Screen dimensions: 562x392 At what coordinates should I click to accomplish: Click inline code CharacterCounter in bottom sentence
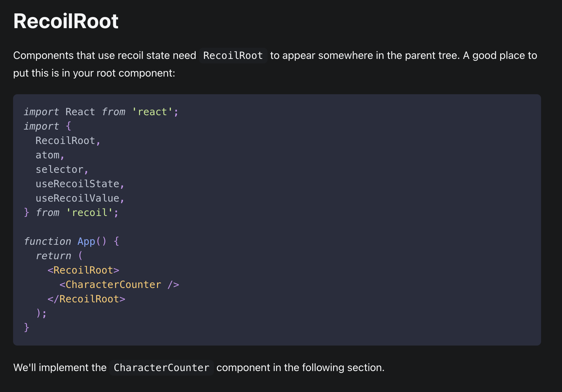pos(161,368)
